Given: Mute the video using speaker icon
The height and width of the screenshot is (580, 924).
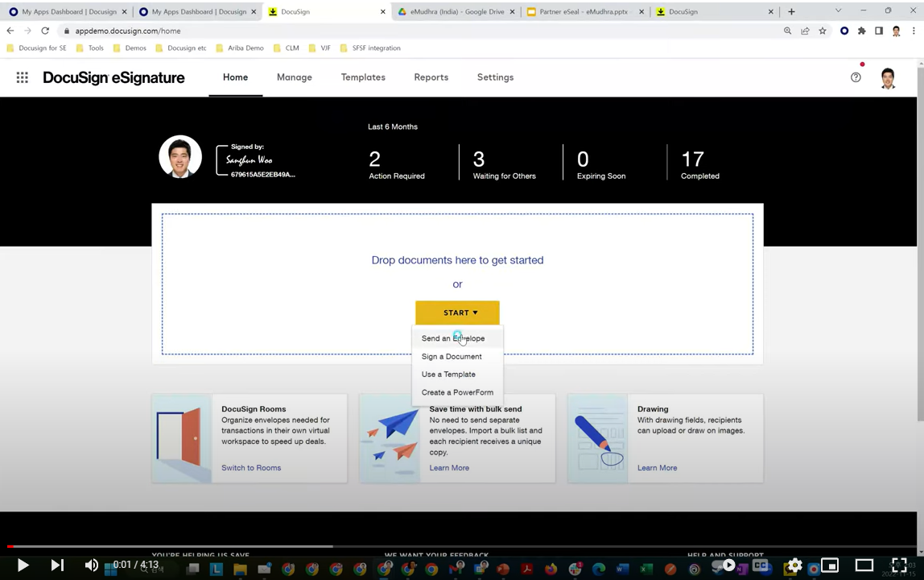Looking at the screenshot, I should pos(92,565).
